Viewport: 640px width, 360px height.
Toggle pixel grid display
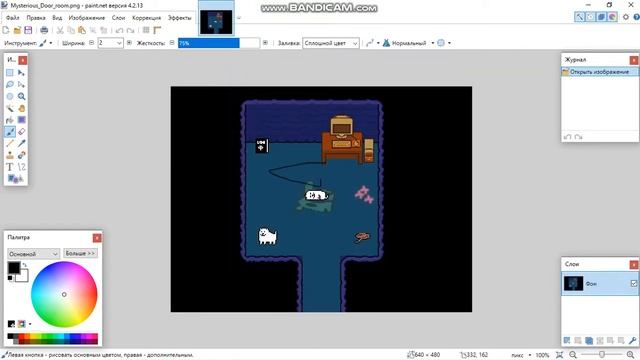[146, 30]
